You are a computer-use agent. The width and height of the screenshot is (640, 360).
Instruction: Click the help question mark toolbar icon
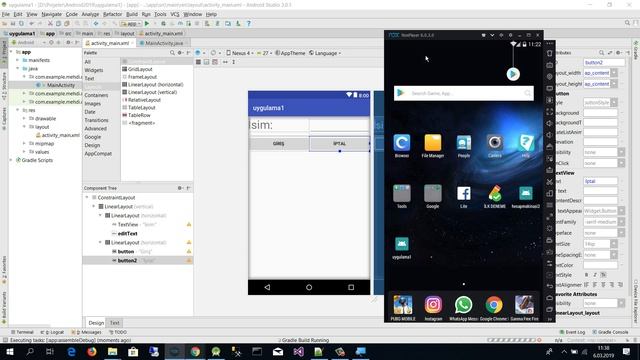click(x=249, y=24)
